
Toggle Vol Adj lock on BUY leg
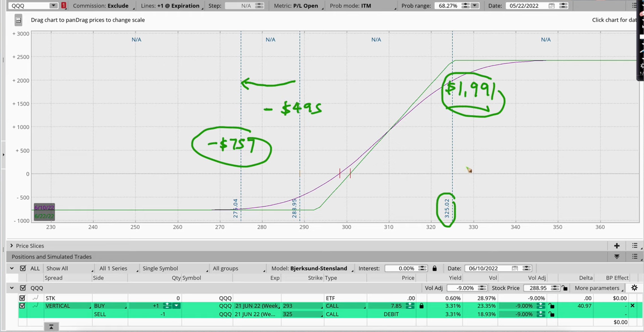coord(552,306)
